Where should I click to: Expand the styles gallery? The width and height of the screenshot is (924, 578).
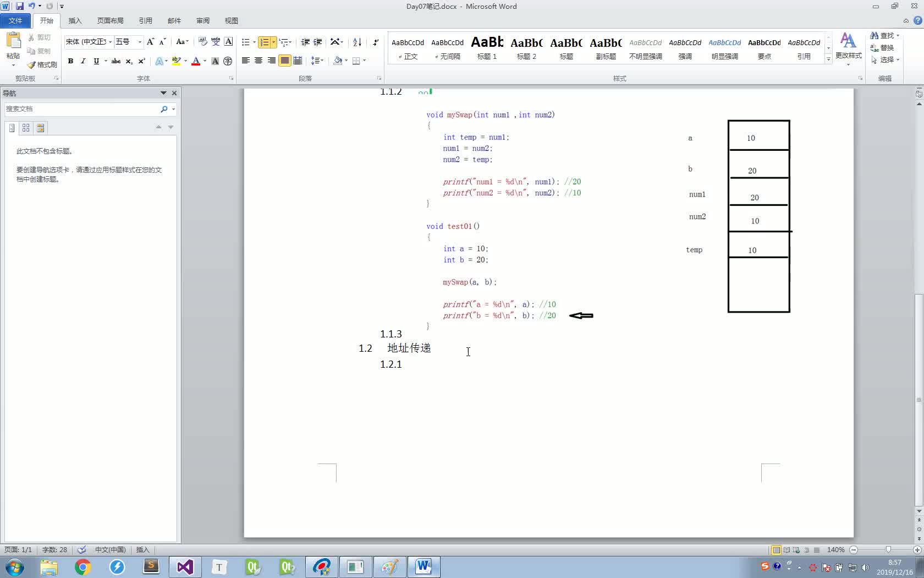click(x=828, y=59)
